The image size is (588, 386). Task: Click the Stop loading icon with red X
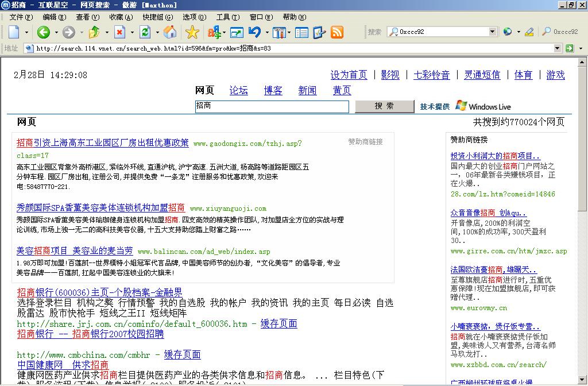coord(120,32)
